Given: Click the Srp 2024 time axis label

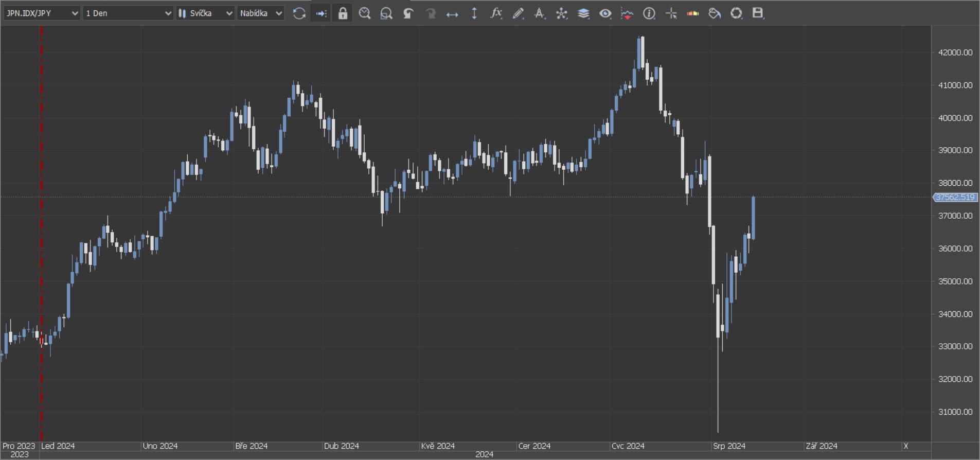Looking at the screenshot, I should coord(729,446).
